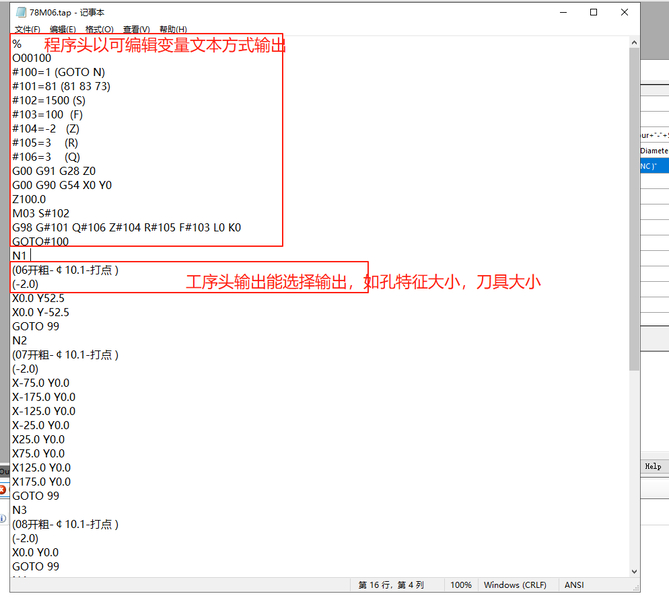The height and width of the screenshot is (600, 669).
Task: Select the highlighted NC row in the background window
Action: point(654,166)
